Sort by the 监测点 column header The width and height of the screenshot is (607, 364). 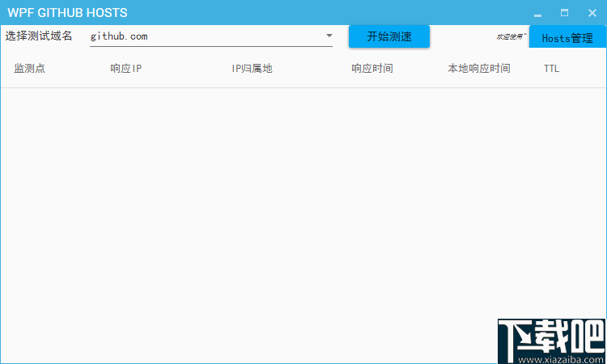[29, 69]
